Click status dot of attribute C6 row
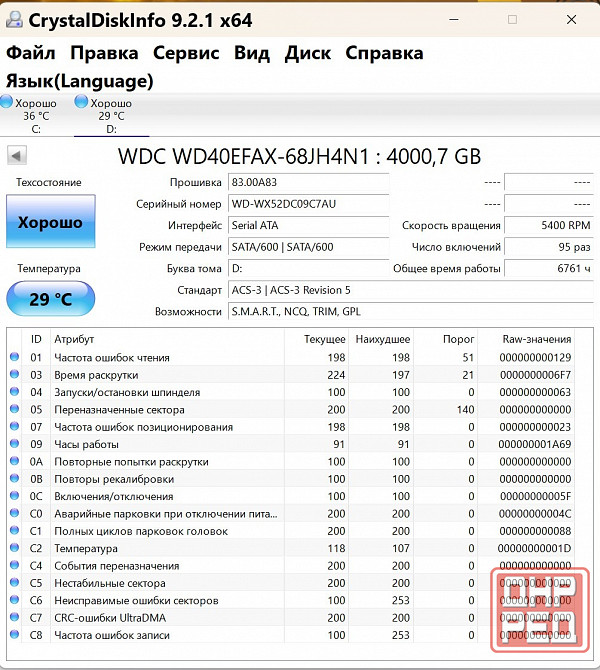600x670 pixels. pyautogui.click(x=15, y=599)
